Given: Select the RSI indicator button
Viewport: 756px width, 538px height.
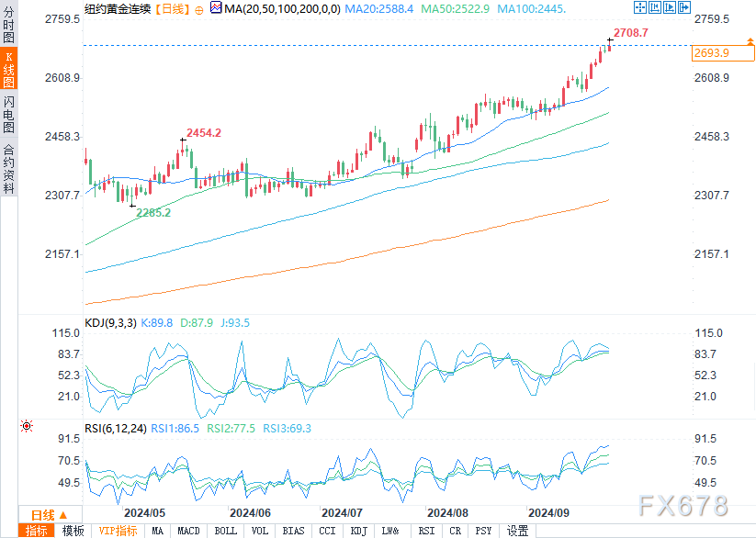Looking at the screenshot, I should pyautogui.click(x=426, y=531).
